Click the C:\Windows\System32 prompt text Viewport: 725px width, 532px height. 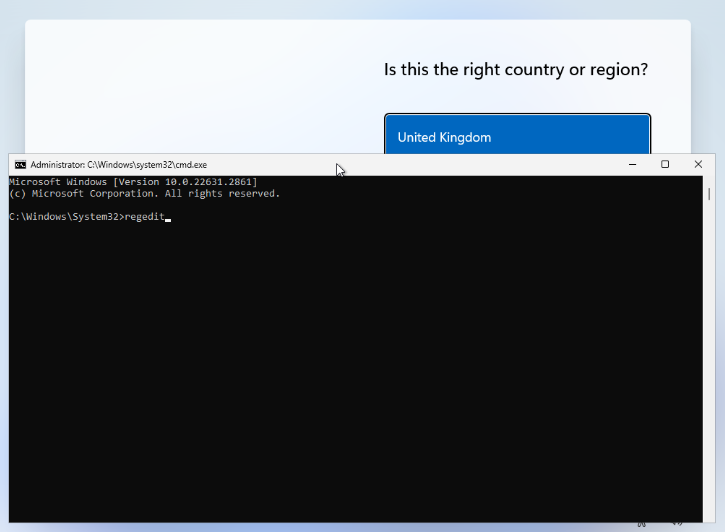(x=67, y=217)
